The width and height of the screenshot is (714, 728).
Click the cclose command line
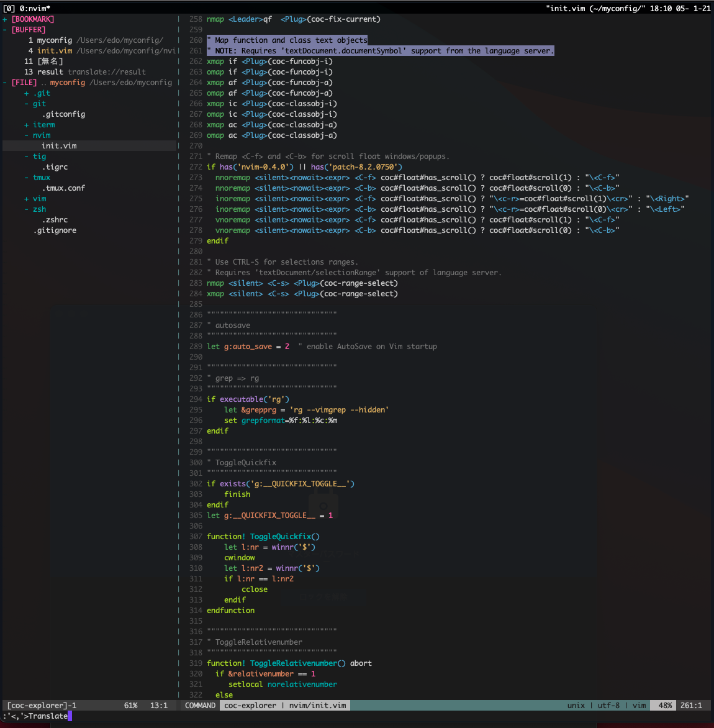[254, 589]
